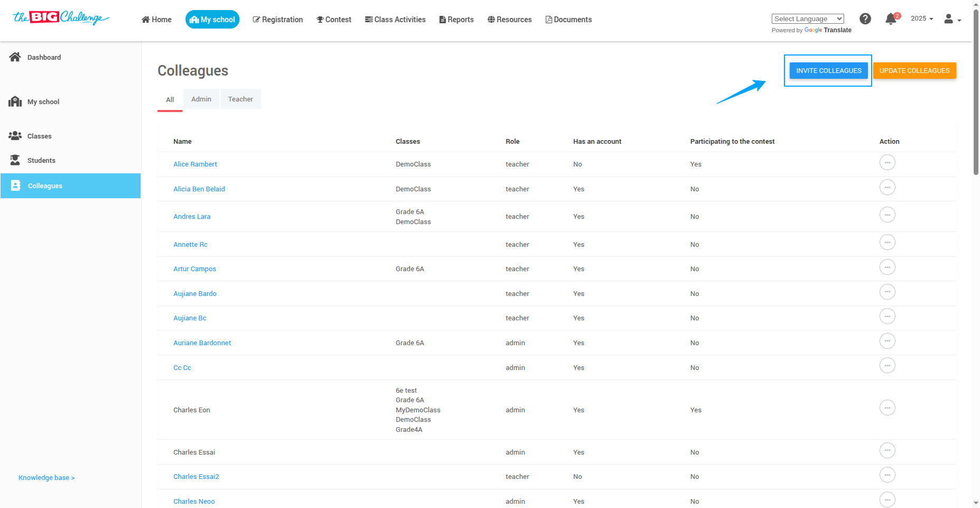Open action menu for Artur Campos
The width and height of the screenshot is (980, 508).
point(887,267)
